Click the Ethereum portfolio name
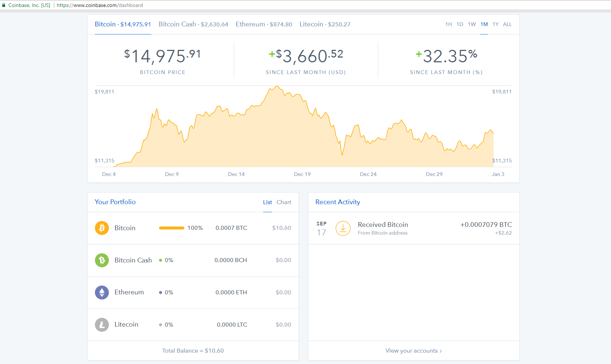611x364 pixels. click(x=129, y=292)
